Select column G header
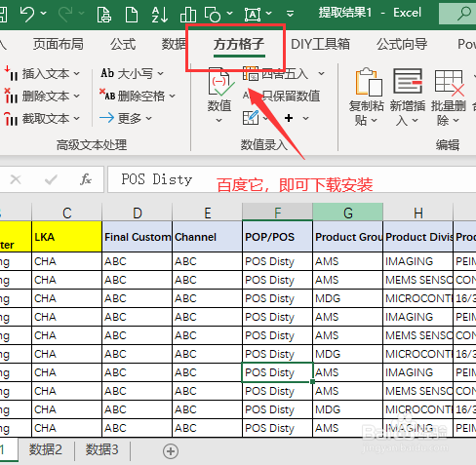This screenshot has height=465, width=476. [347, 213]
